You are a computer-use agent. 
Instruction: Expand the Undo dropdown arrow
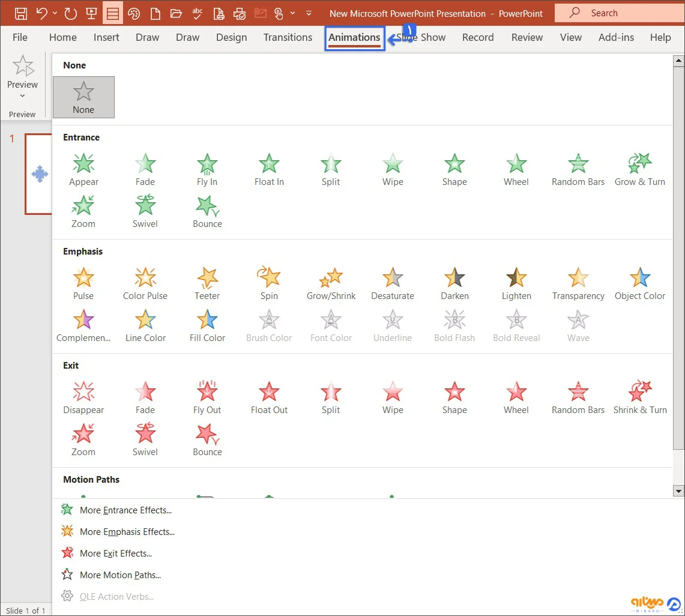(55, 13)
